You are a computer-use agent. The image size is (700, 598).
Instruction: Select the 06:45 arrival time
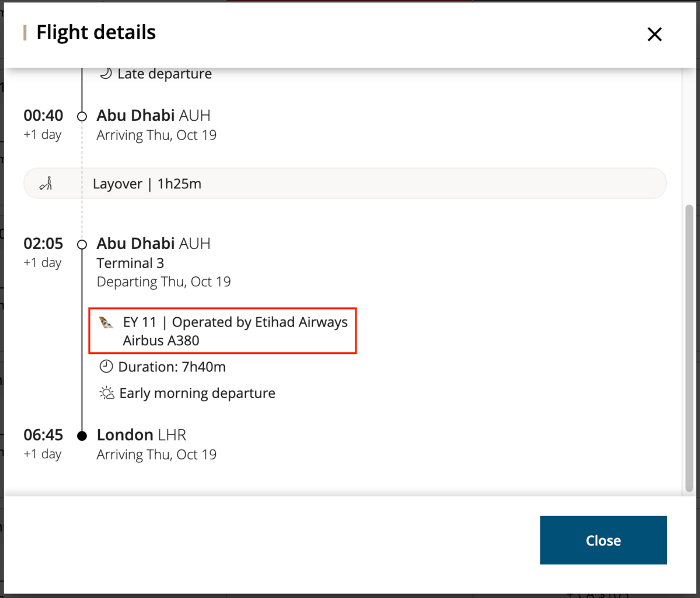(43, 435)
